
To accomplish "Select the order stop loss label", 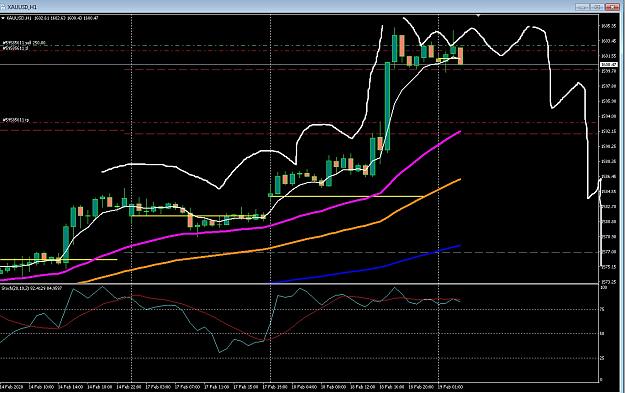I will tap(16, 48).
